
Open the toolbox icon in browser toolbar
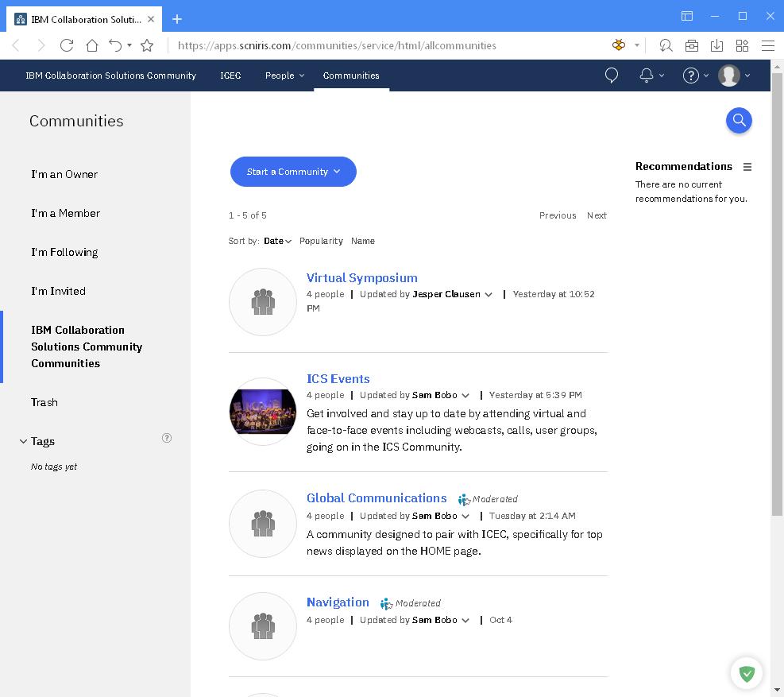pos(692,45)
